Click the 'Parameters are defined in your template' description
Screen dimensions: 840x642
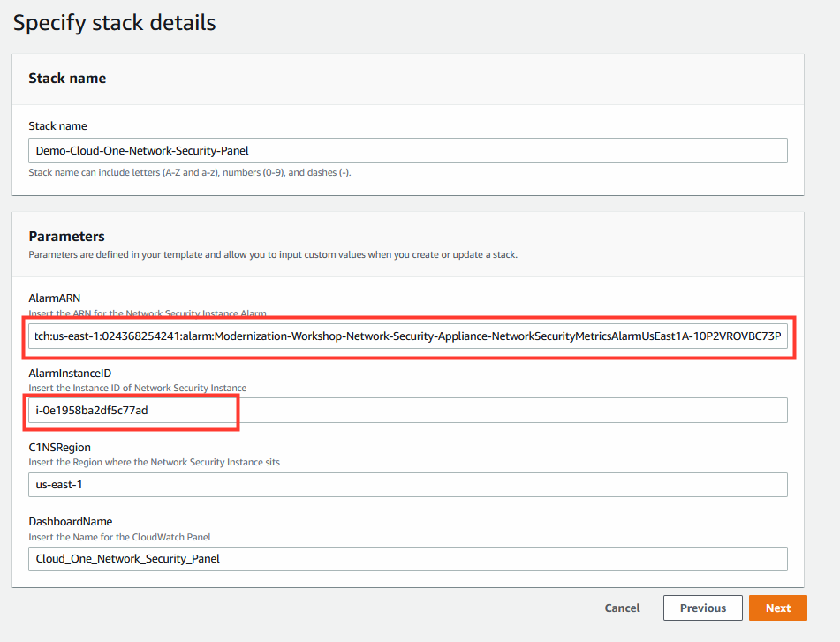(x=273, y=254)
